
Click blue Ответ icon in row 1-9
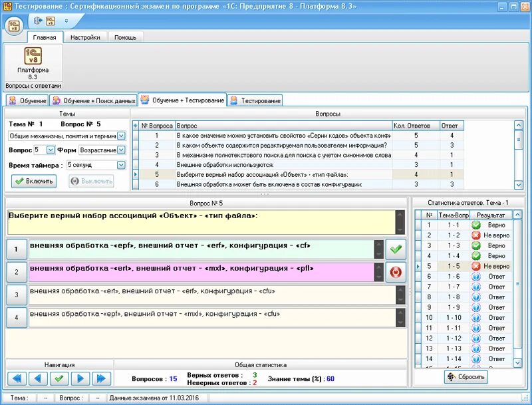(x=476, y=307)
